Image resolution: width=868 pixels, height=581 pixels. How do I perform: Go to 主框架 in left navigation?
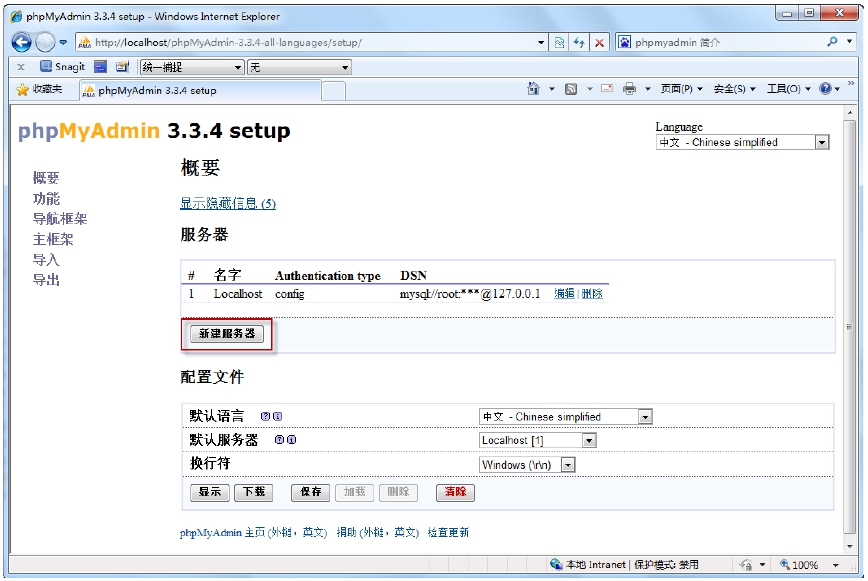pyautogui.click(x=53, y=240)
